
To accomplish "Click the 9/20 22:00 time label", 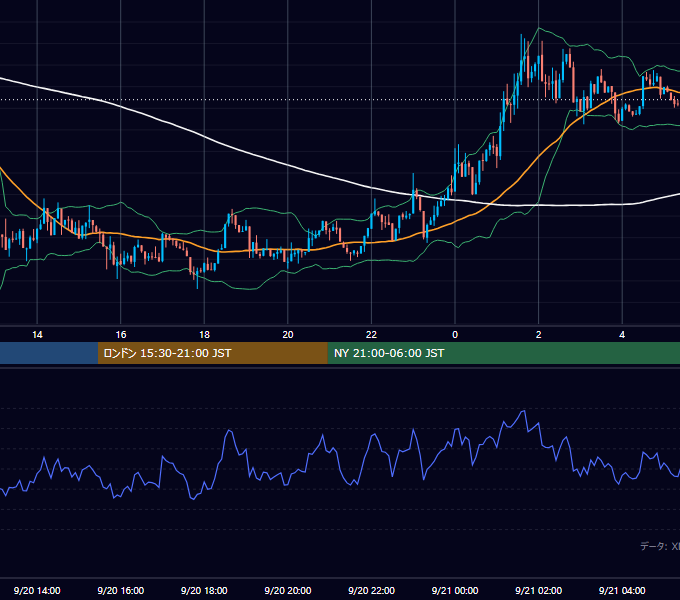I will (371, 590).
